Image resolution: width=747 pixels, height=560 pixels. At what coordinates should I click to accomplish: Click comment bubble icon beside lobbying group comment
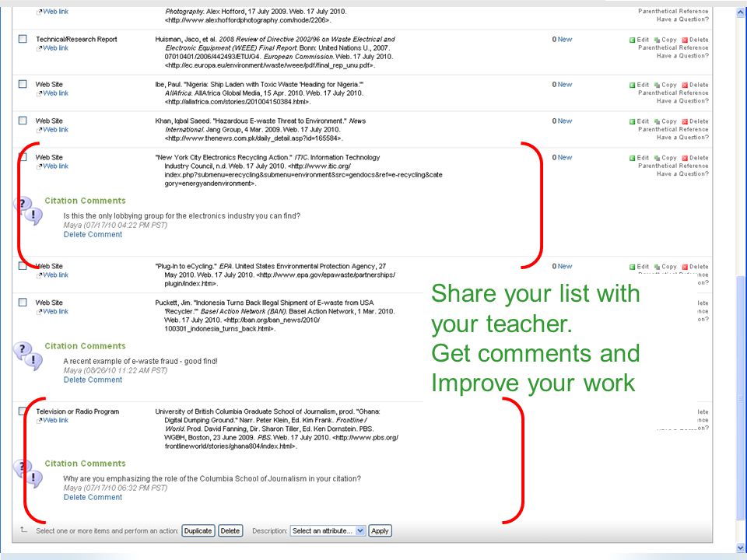coord(28,211)
